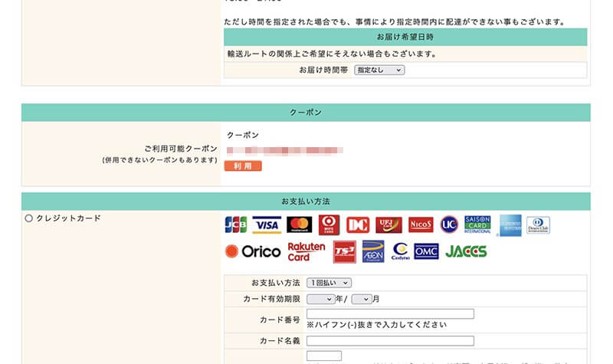Click the お支払い方法 section header bar
The image size is (613, 364).
pos(306,202)
